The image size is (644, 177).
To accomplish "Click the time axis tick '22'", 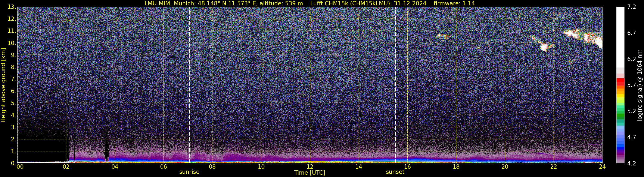I will tap(554, 167).
